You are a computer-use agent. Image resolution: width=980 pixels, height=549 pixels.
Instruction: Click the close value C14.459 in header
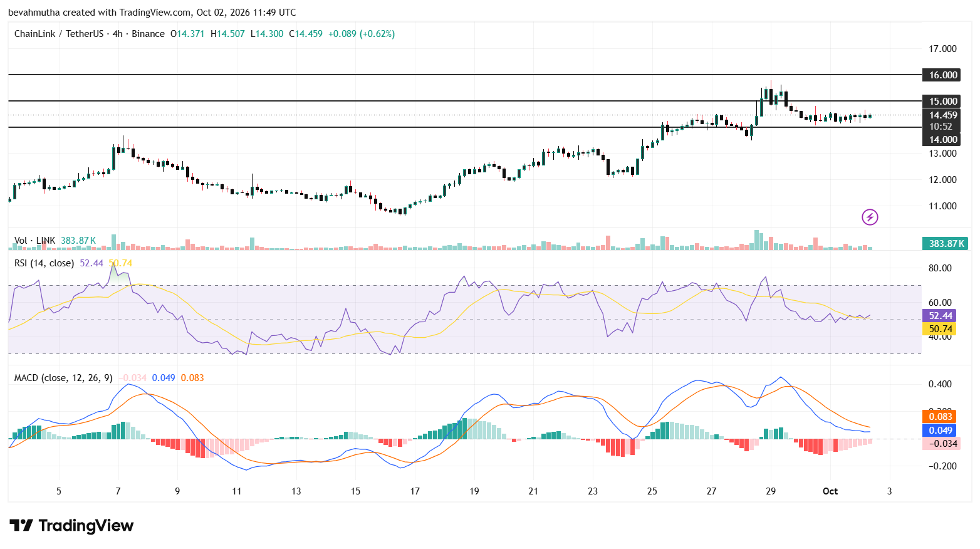[x=306, y=34]
